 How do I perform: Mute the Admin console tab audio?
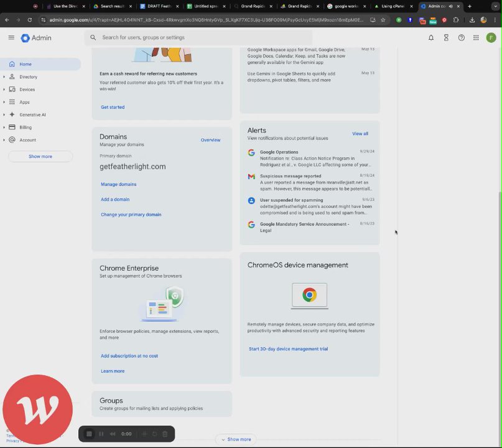click(x=451, y=6)
